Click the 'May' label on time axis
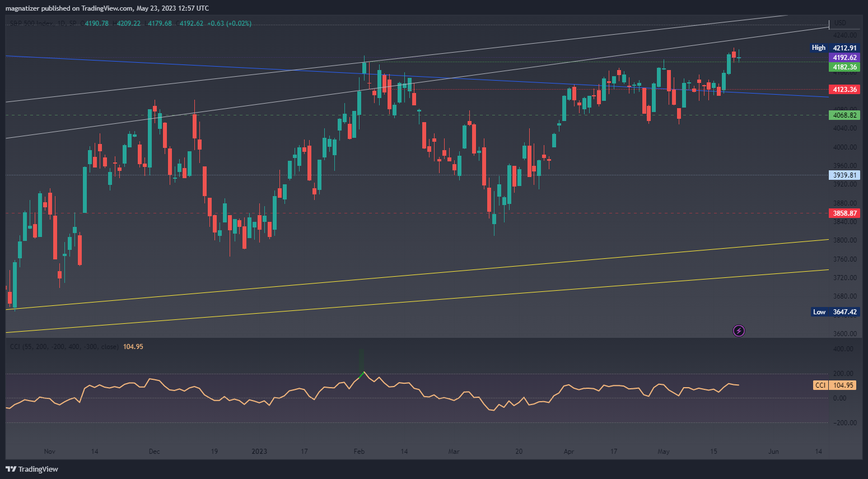 point(664,452)
